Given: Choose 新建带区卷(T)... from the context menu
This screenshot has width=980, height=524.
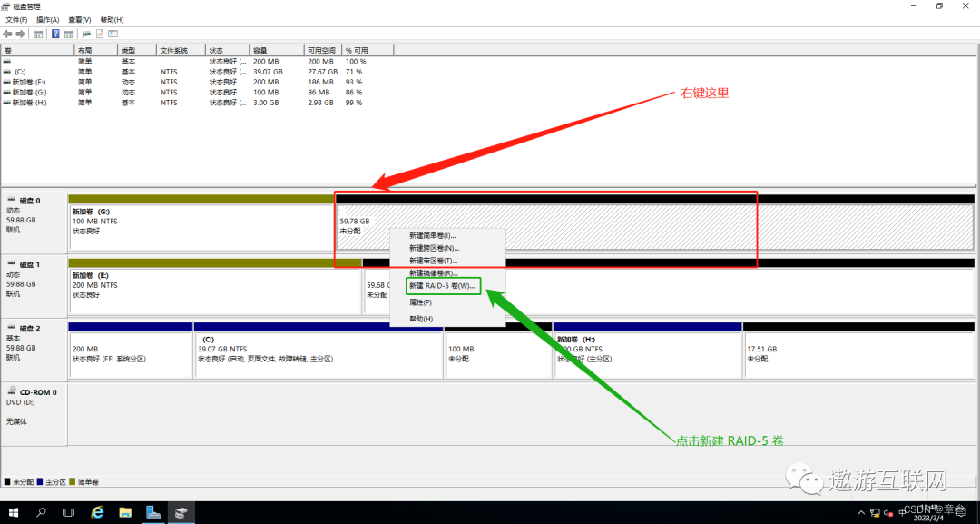Looking at the screenshot, I should [447, 261].
